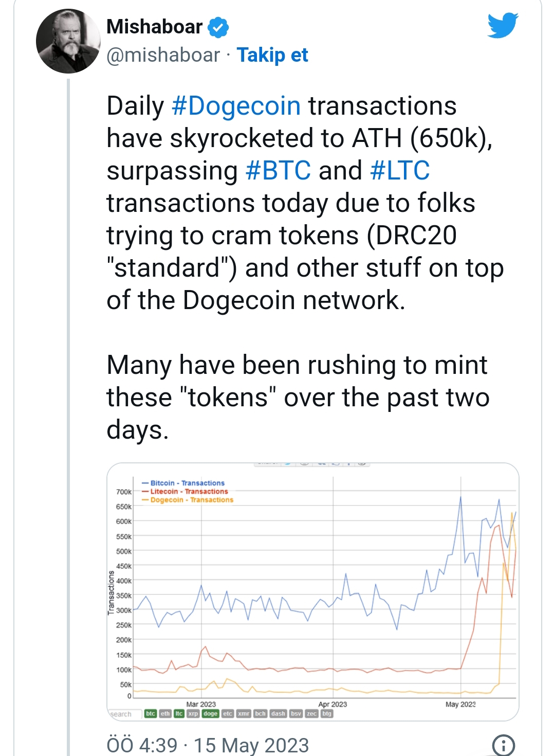Open Mishaboar's profile picture
The image size is (553, 756).
pos(68,41)
